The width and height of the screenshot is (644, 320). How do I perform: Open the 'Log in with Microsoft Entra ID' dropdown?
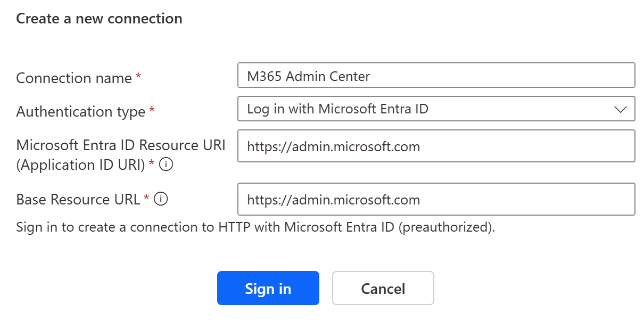(x=426, y=109)
